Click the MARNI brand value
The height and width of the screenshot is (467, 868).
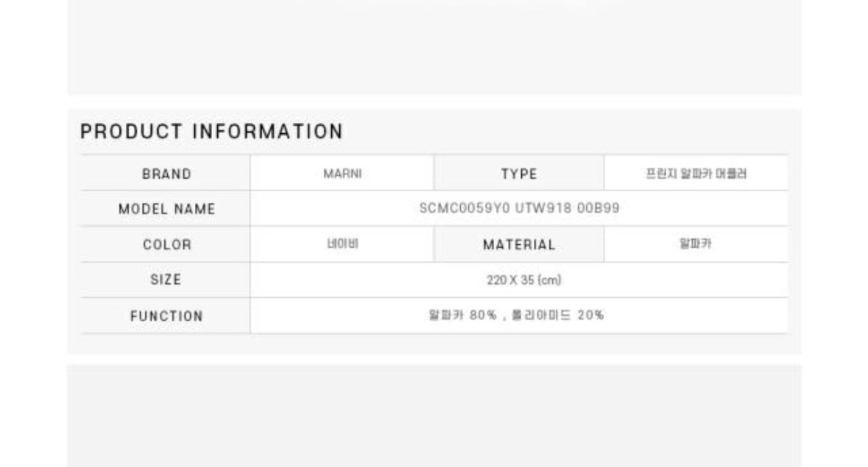(342, 174)
